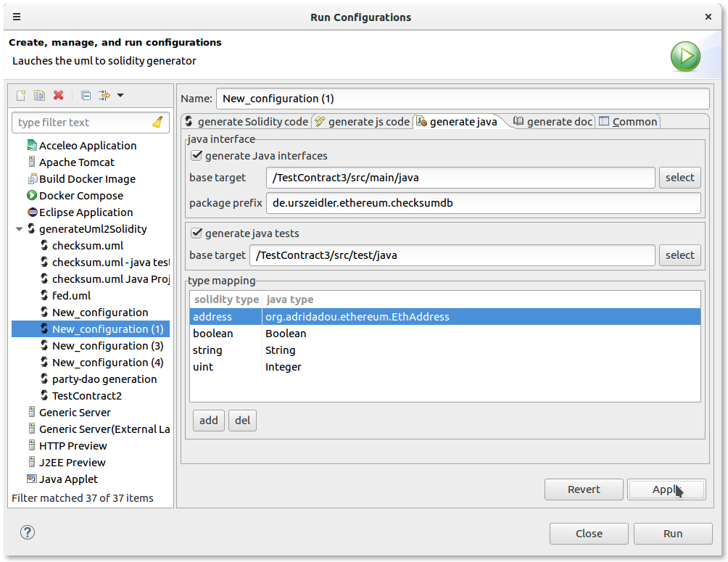Click the new launch configuration icon

pyautogui.click(x=21, y=96)
